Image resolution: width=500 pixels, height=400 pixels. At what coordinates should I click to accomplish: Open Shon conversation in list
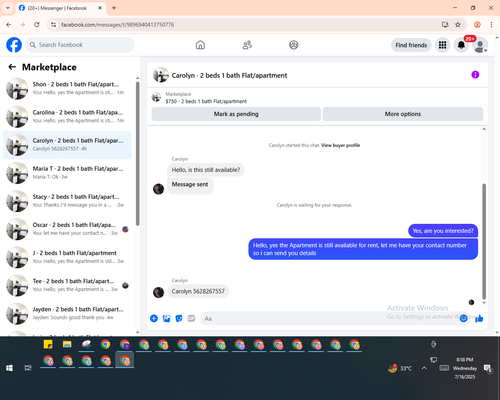click(x=67, y=88)
